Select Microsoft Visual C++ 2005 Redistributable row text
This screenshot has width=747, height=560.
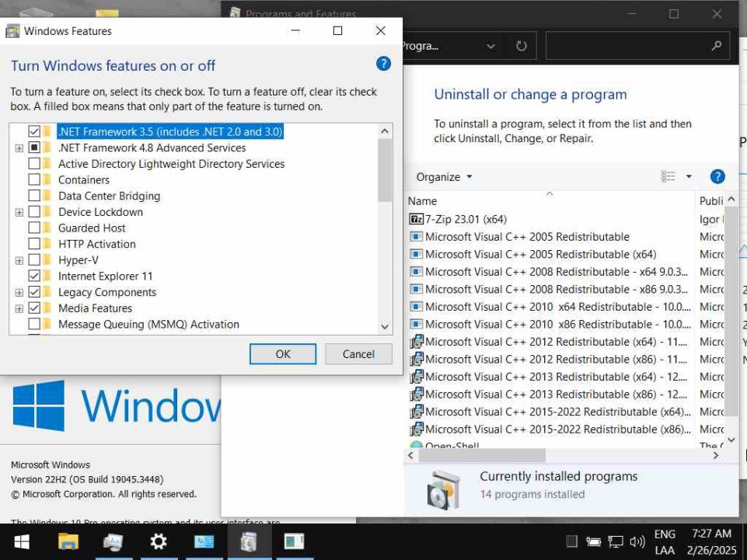tap(527, 237)
